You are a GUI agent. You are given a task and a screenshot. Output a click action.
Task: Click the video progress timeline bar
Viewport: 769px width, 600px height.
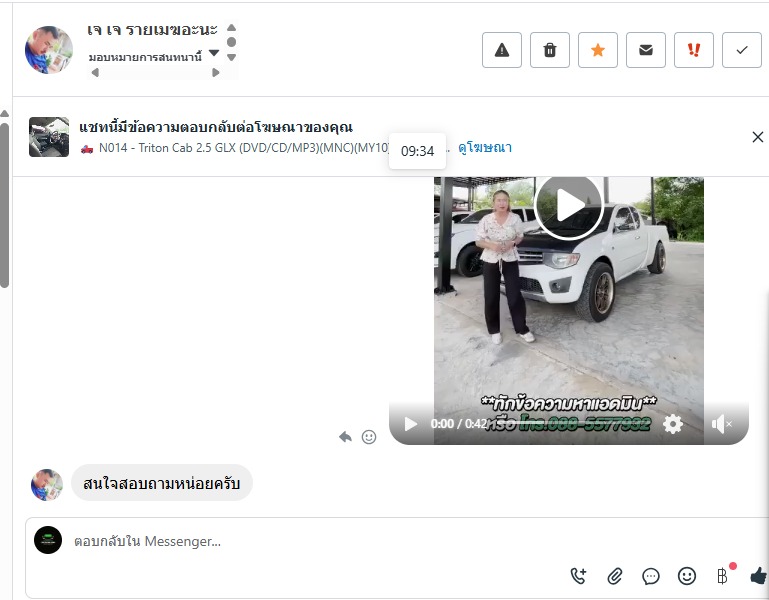pos(574,424)
